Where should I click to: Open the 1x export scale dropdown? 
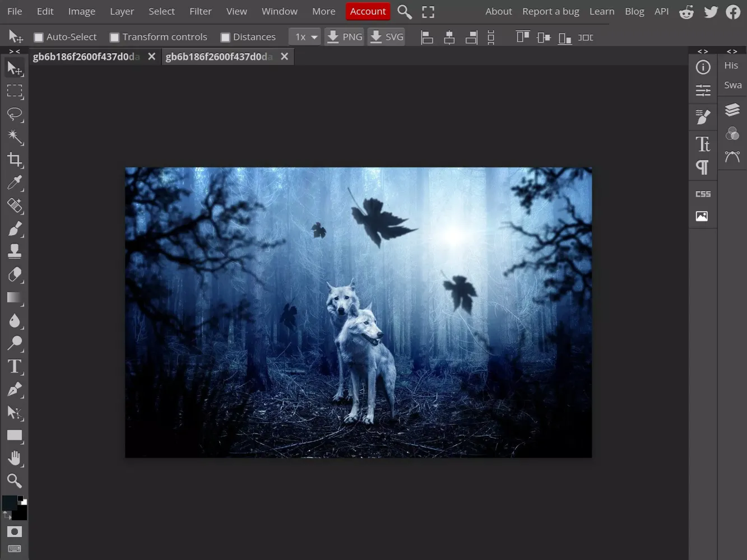pos(305,37)
